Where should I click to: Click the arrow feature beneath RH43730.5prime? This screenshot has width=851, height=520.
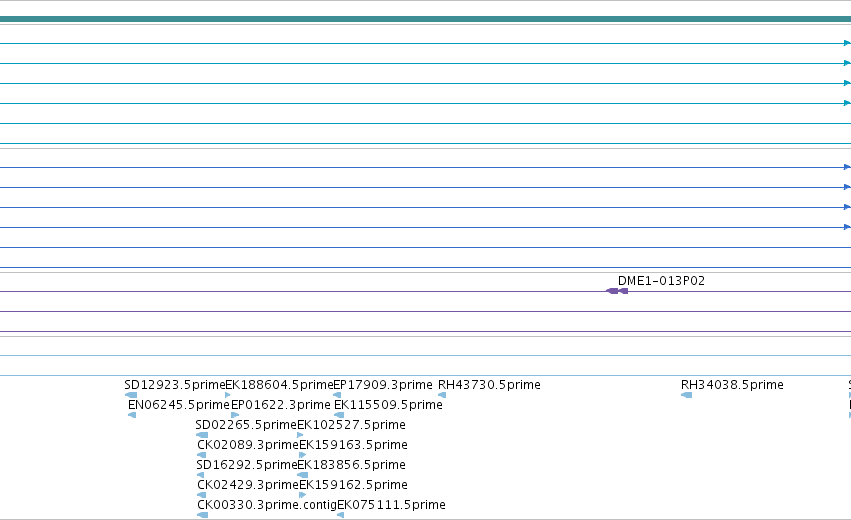[442, 395]
